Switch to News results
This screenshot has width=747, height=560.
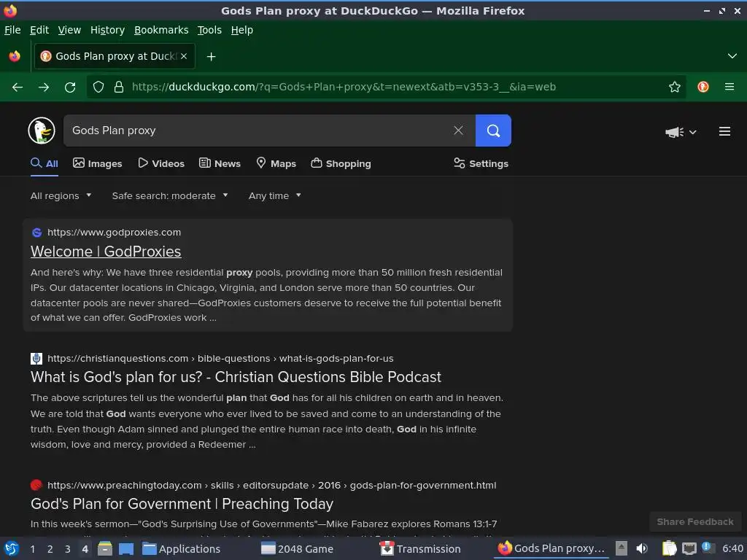point(220,163)
